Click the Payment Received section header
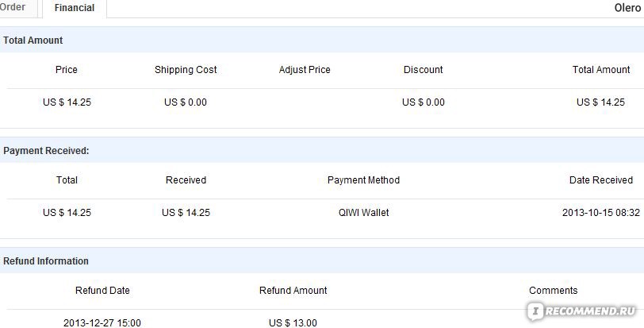This screenshot has height=328, width=644. 46,151
